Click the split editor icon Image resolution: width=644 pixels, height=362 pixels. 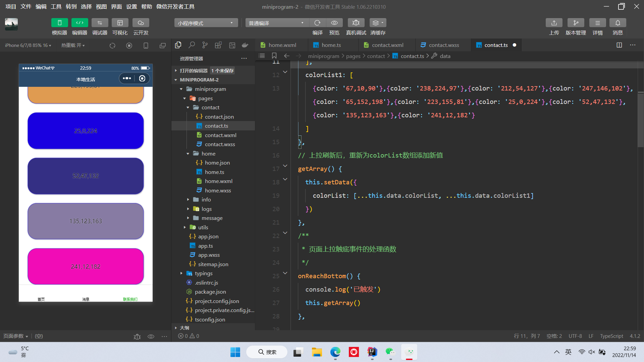coord(619,45)
